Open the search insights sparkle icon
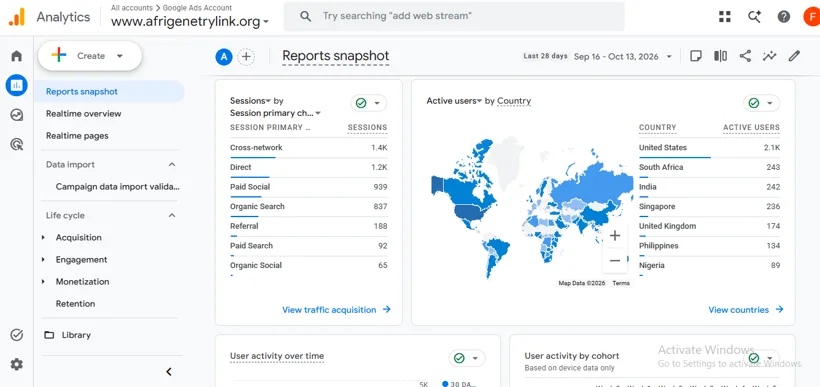820x387 pixels. [x=754, y=17]
